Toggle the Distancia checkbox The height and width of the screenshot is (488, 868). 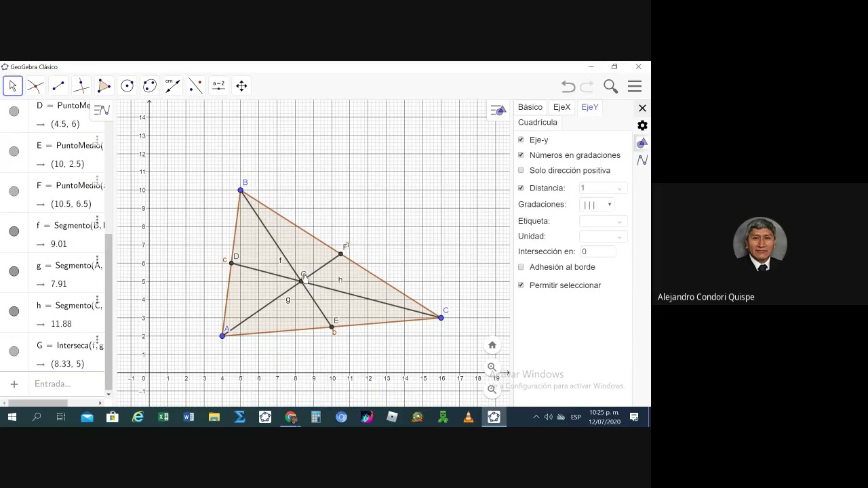click(x=521, y=188)
